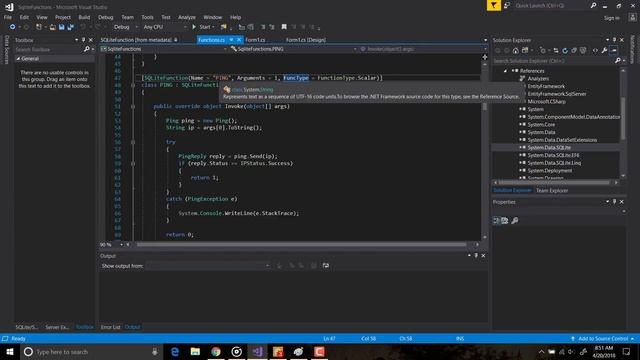Select System.Data.SQLite reference
This screenshot has height=360, width=640.
tap(549, 147)
